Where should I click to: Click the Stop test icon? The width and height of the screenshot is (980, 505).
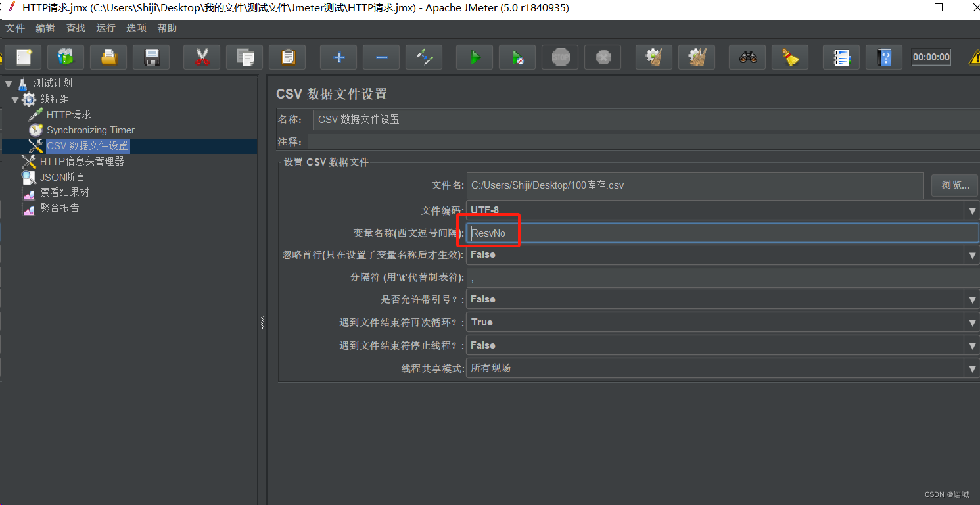pos(560,57)
